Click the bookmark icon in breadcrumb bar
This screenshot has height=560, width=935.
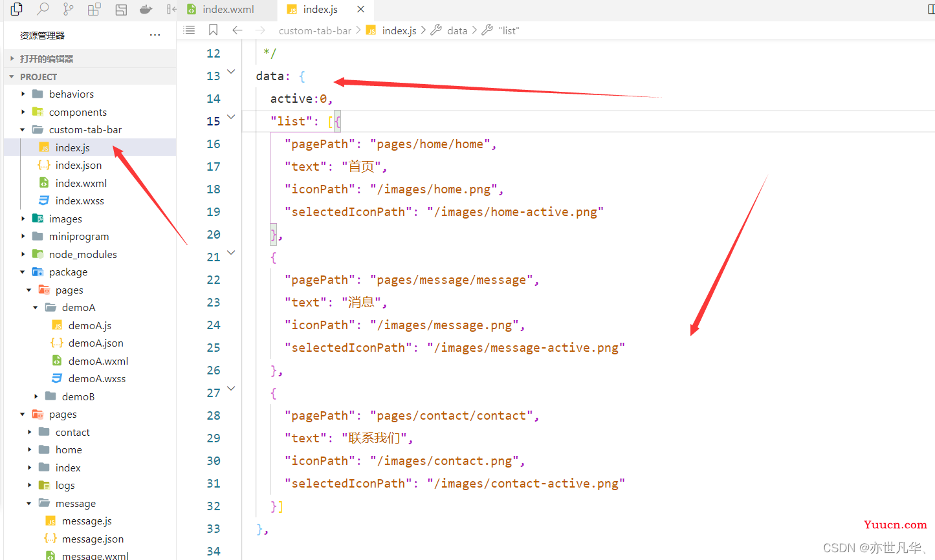pos(213,30)
